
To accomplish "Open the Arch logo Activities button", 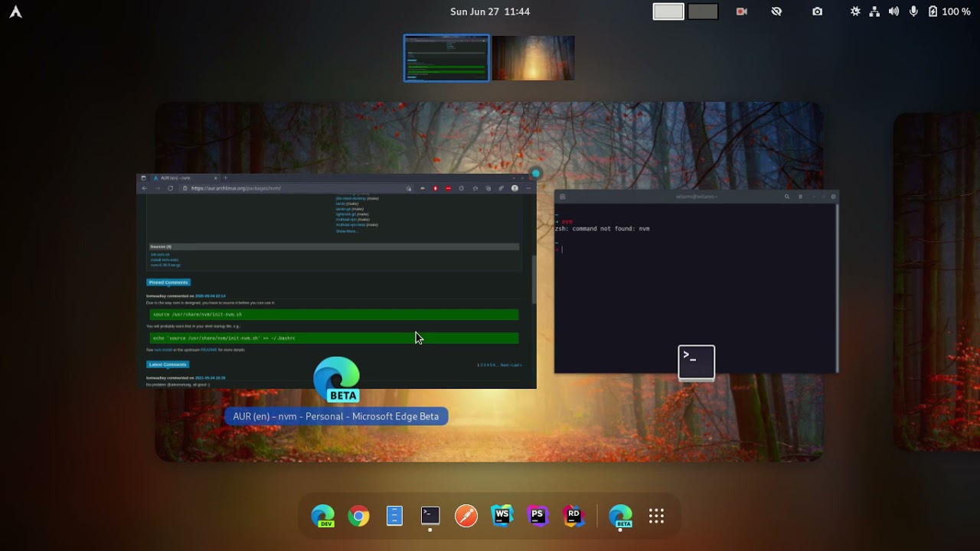I will point(15,11).
